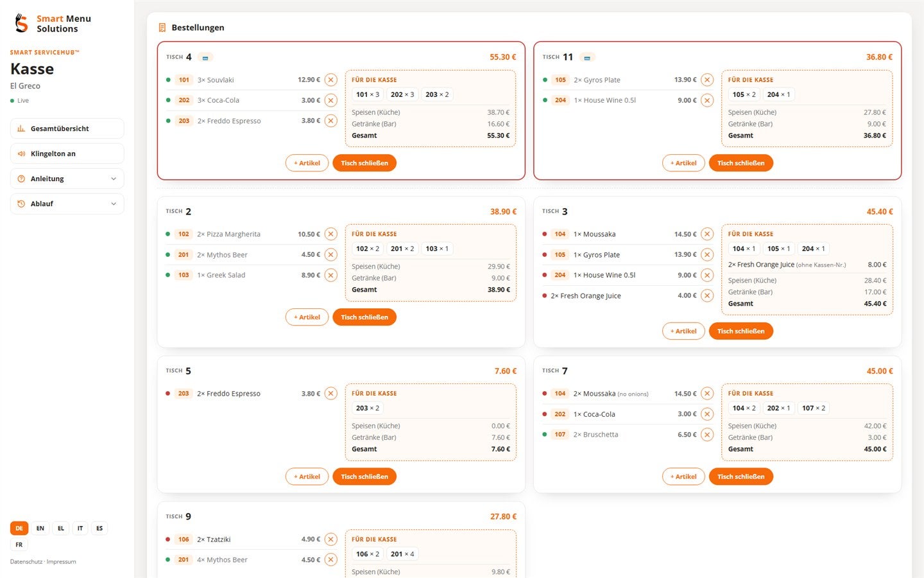Remove Tzatziki item from Tisch 9
The height and width of the screenshot is (578, 924).
point(330,539)
